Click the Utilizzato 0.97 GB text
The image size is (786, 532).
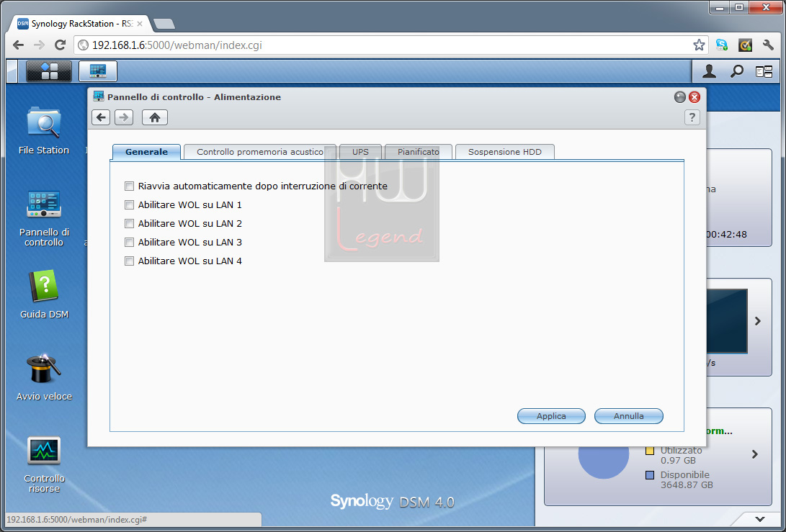coord(681,456)
